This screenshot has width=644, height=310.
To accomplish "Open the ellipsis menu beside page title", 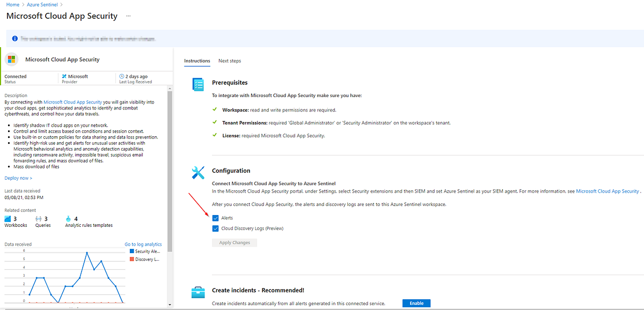I will pyautogui.click(x=128, y=16).
